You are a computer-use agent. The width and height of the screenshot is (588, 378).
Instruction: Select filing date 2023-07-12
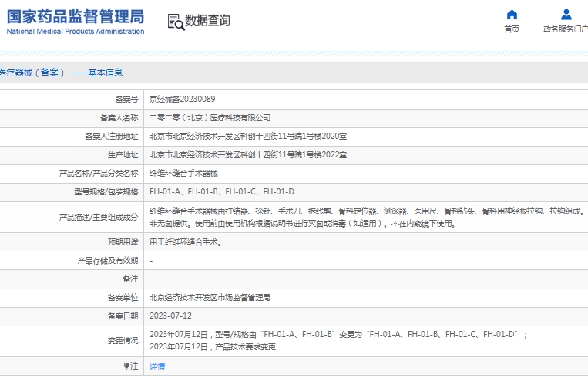[170, 316]
